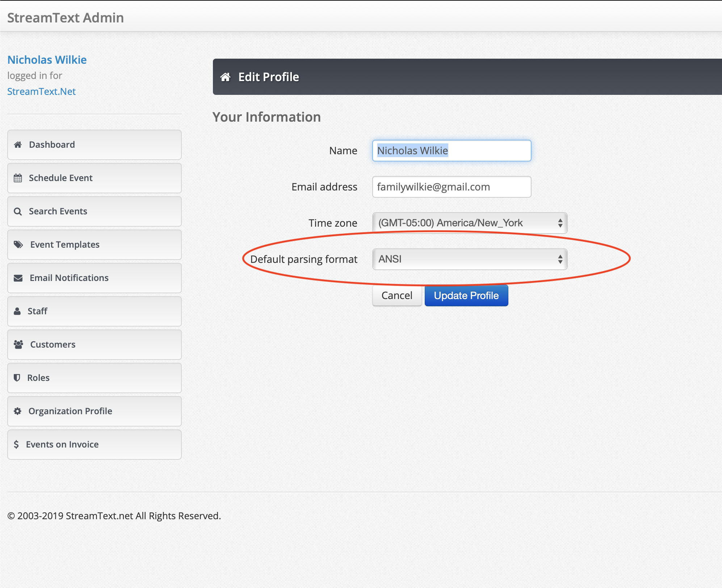
Task: Click the Staff person icon
Action: click(17, 311)
